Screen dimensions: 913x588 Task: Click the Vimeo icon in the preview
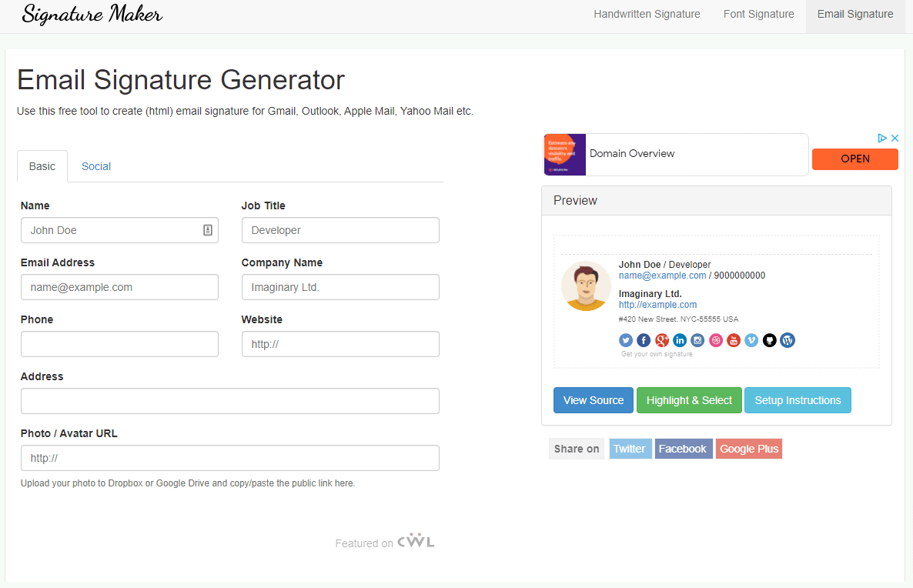click(x=751, y=339)
